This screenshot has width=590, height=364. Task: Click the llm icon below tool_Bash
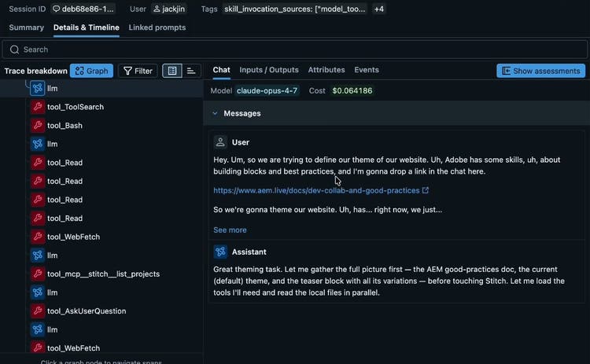tap(38, 144)
